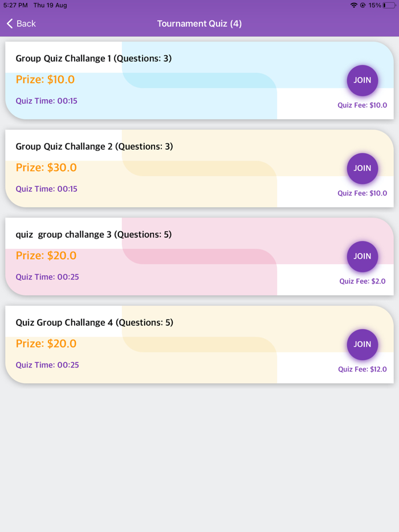Tap the back chevron icon

tap(9, 23)
